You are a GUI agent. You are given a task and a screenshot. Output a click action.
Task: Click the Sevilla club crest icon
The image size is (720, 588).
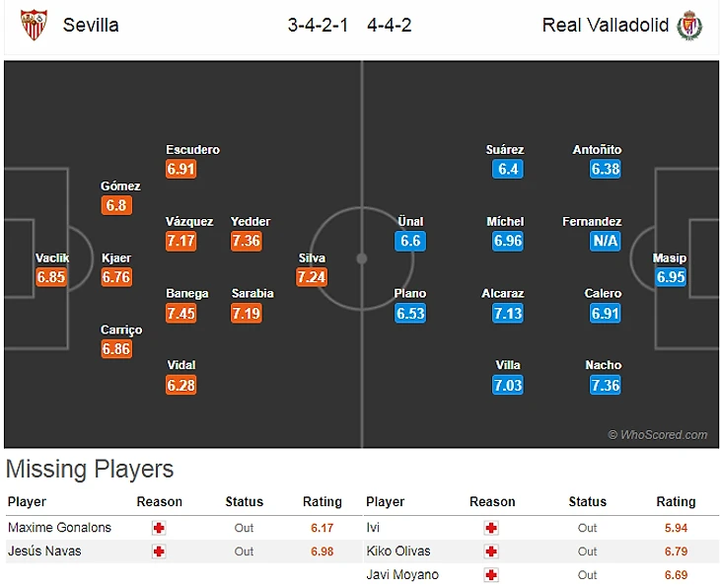pos(35,25)
